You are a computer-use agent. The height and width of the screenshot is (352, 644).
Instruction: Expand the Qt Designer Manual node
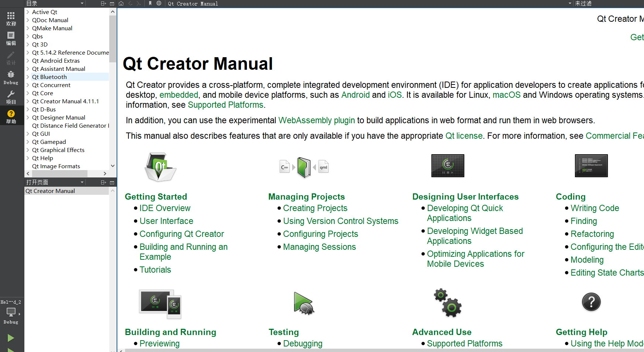pyautogui.click(x=28, y=117)
